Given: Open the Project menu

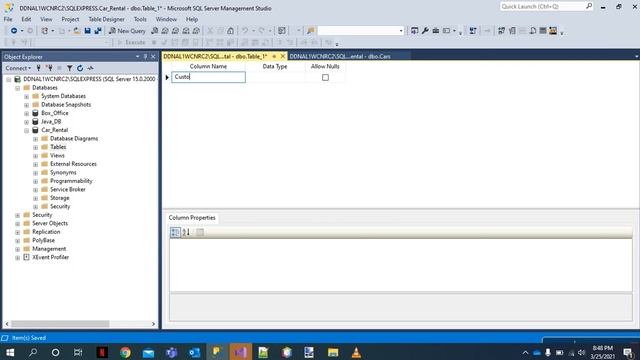Looking at the screenshot, I should pos(70,19).
